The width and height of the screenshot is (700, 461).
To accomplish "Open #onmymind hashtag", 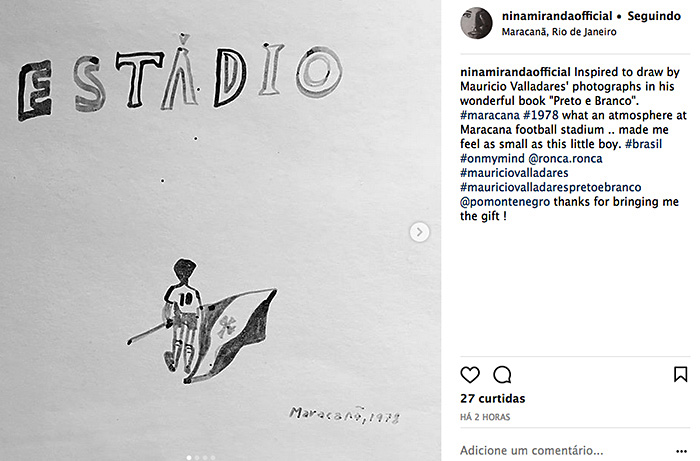I will tap(492, 158).
